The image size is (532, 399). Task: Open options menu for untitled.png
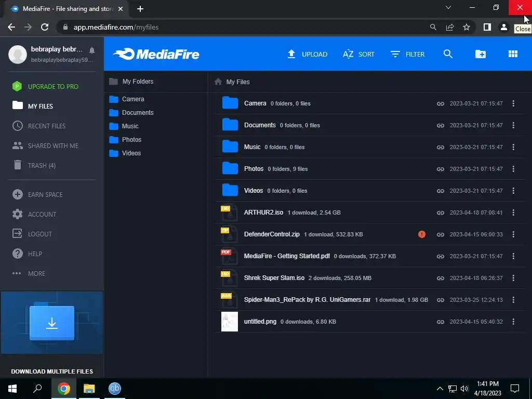513,321
